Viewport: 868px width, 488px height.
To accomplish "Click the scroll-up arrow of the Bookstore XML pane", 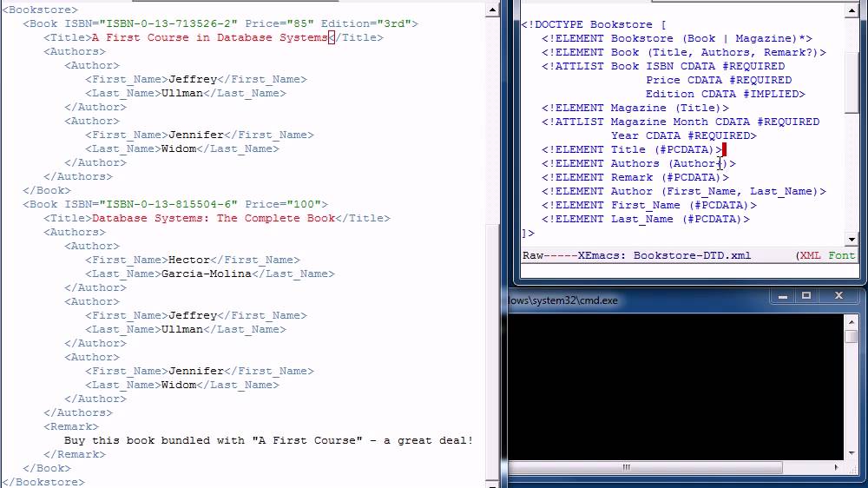I will [x=492, y=10].
